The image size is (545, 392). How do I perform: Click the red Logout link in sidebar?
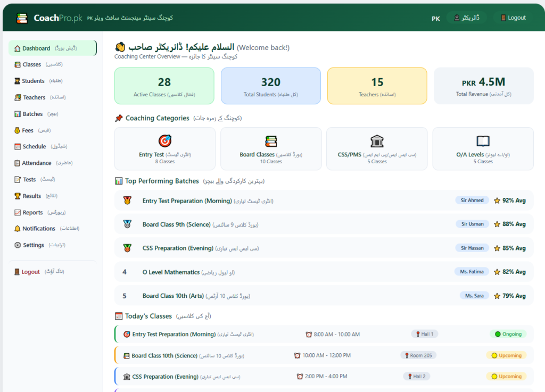pos(30,272)
